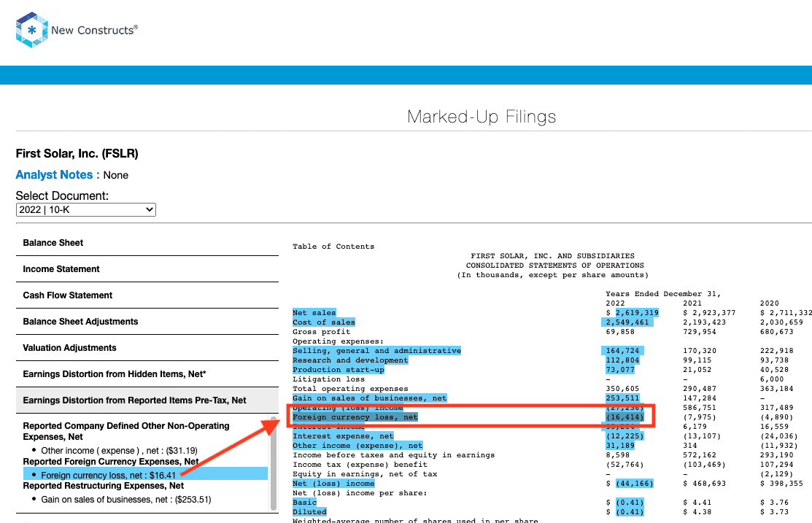Click highlighted Basic per share label
The image size is (812, 523).
pyautogui.click(x=304, y=503)
